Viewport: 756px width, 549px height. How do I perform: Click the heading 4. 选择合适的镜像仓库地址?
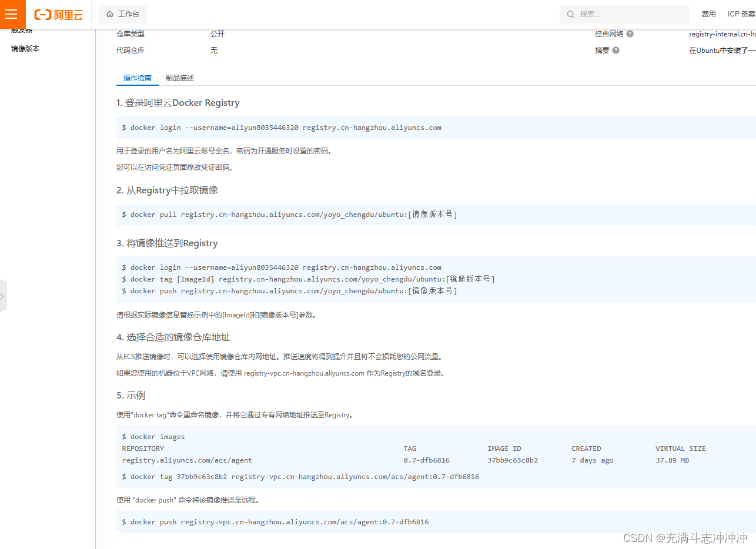pyautogui.click(x=173, y=337)
